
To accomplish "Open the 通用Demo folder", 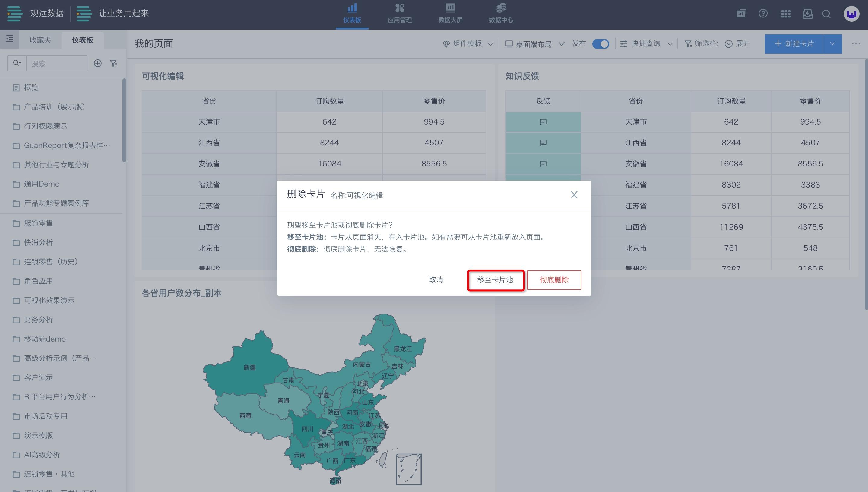I will coord(61,184).
